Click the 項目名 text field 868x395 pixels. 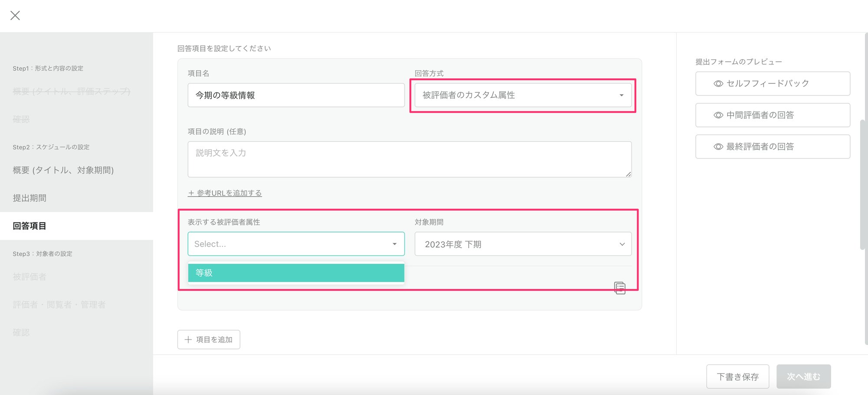tap(296, 95)
